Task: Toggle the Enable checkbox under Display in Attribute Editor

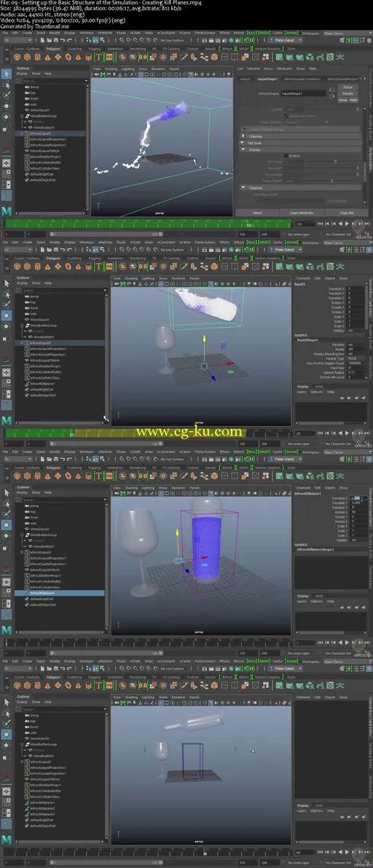Action: point(286,156)
